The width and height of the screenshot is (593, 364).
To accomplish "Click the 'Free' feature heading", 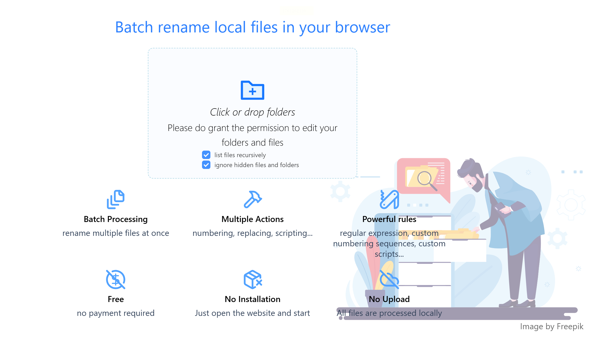I will (115, 299).
